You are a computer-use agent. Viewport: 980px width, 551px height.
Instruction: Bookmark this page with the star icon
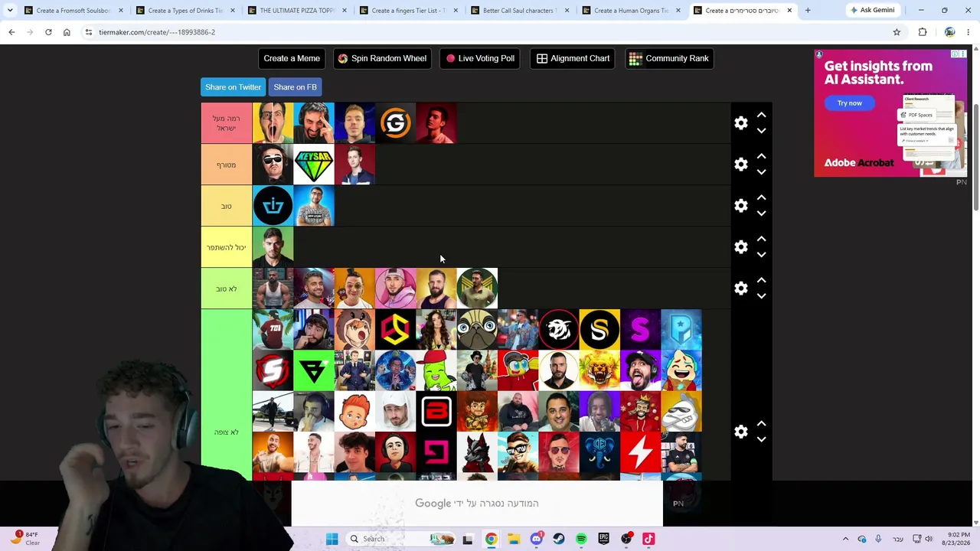pos(897,32)
